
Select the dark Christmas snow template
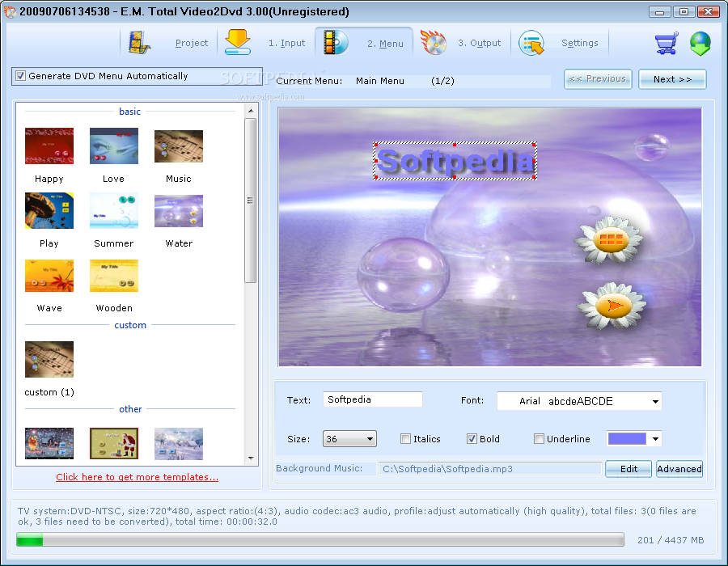tap(49, 444)
